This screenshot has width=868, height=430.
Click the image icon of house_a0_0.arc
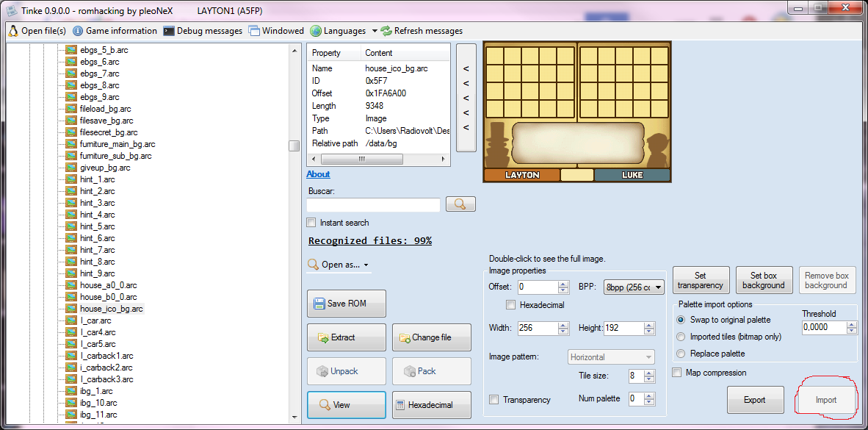(x=70, y=284)
